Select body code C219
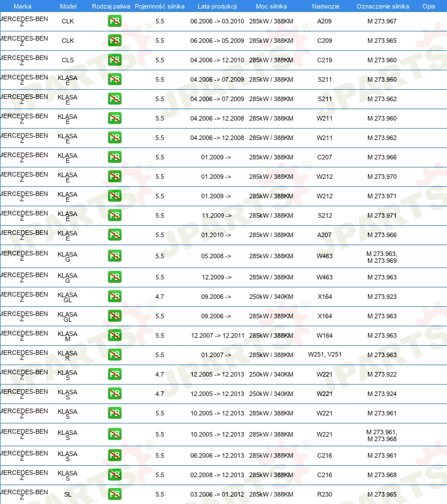Viewport: 447px width, 504px height. (x=325, y=60)
